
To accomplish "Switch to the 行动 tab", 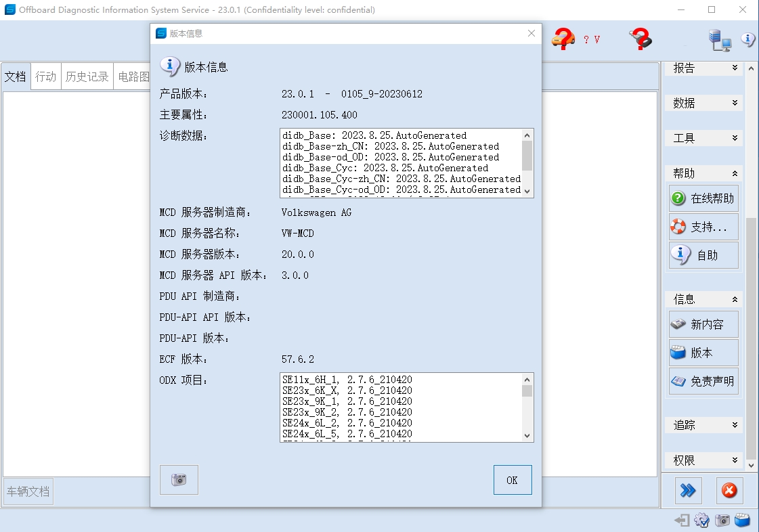I will 45,76.
